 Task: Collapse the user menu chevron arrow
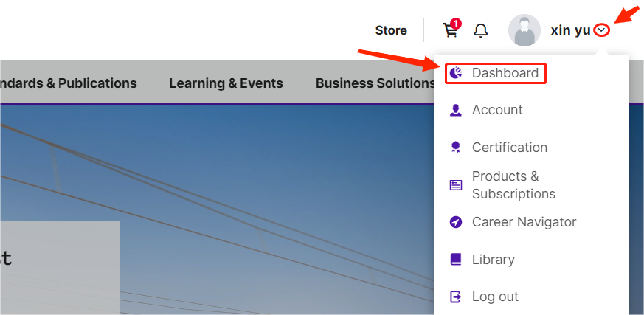[603, 30]
